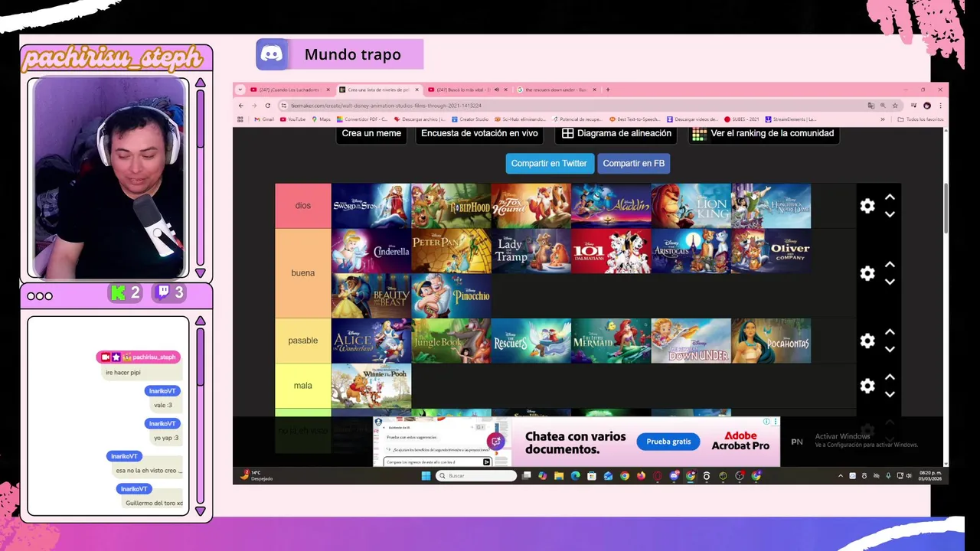980x551 pixels.
Task: Move the dios tier down with arrow
Action: point(890,214)
